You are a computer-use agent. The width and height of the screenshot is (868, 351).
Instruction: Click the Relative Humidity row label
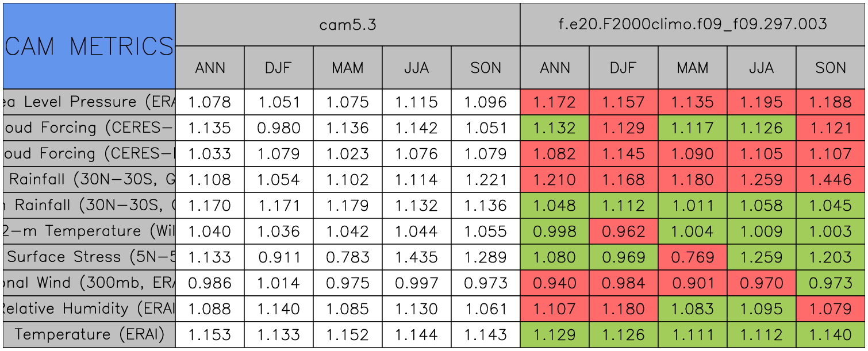tap(89, 308)
